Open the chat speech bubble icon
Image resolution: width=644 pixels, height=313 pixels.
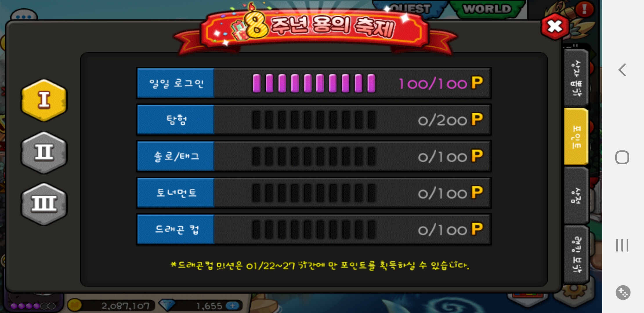coord(24,16)
